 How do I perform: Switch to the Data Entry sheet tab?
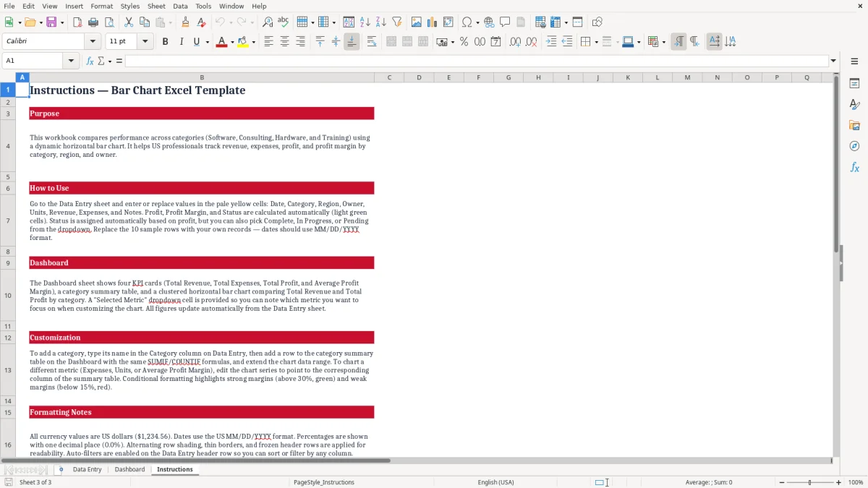click(87, 469)
